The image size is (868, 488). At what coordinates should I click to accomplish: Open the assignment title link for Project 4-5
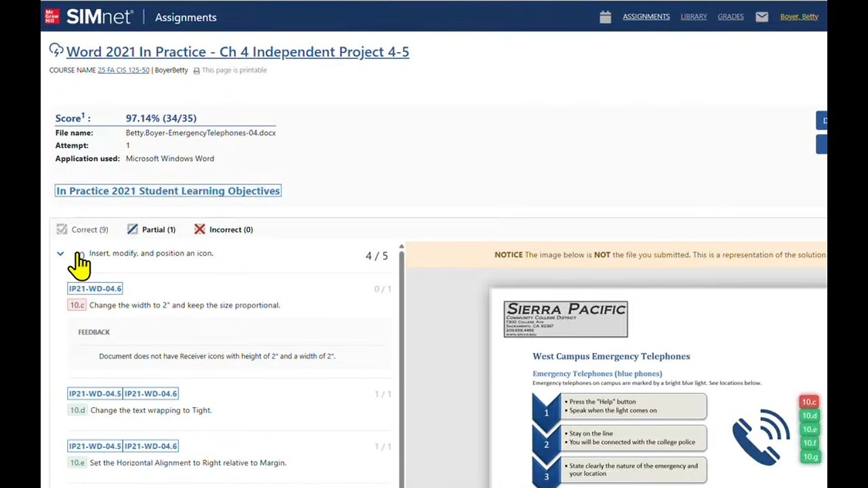237,52
